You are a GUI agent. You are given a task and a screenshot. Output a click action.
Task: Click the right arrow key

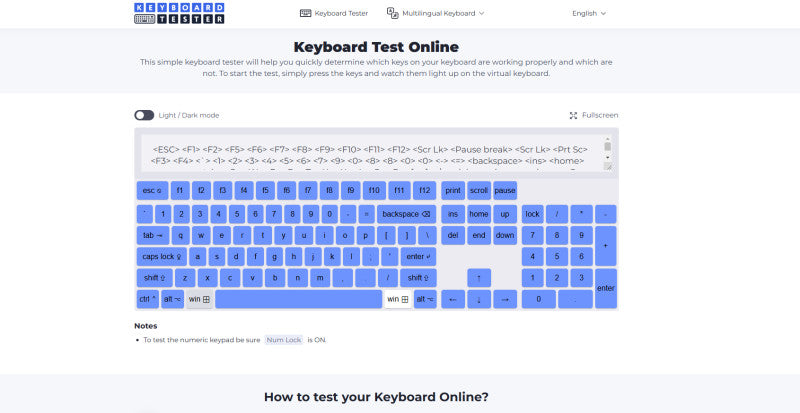coord(505,299)
